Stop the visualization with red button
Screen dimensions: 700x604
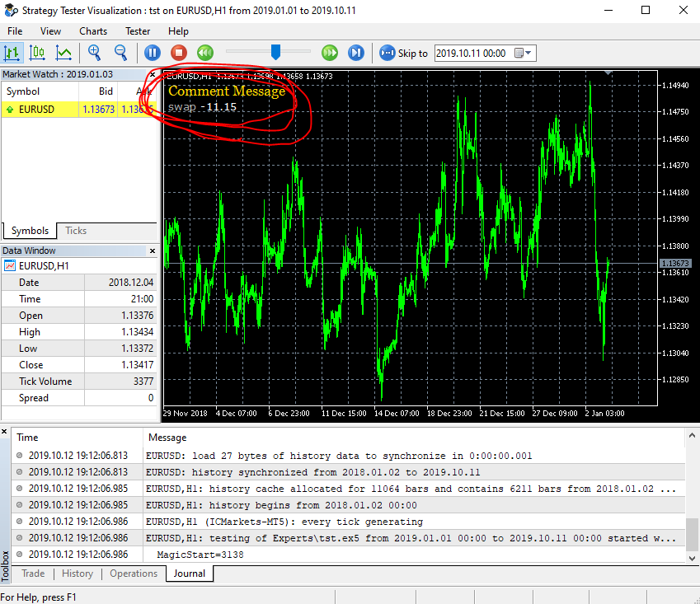(179, 53)
